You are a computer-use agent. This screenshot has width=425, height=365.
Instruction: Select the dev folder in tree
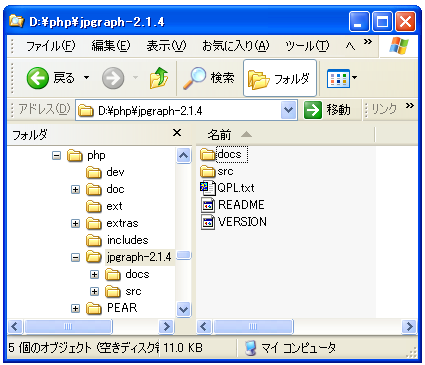click(115, 172)
